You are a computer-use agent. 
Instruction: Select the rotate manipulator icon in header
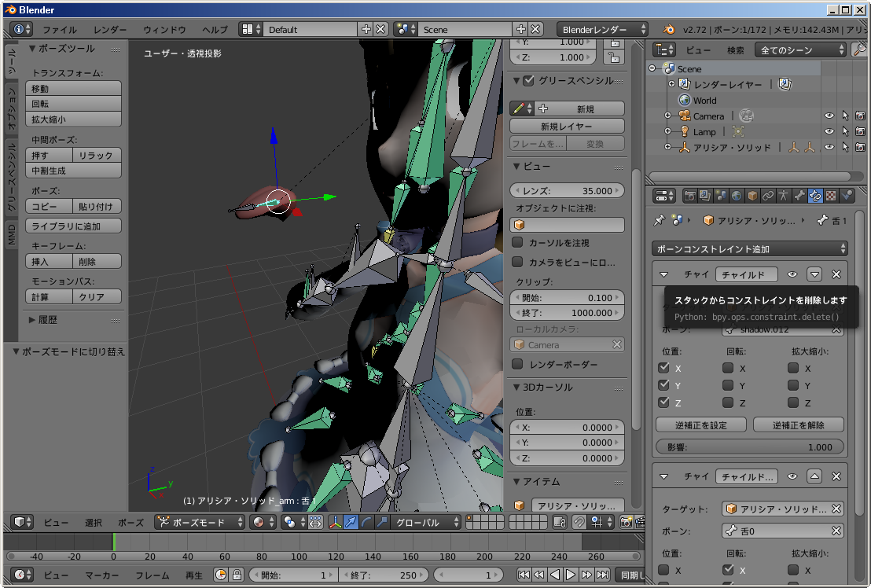click(x=366, y=522)
